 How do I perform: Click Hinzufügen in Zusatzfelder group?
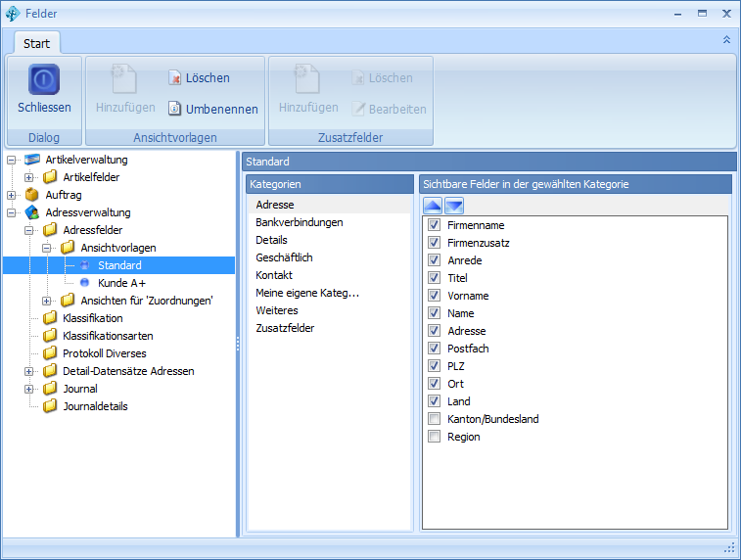[x=308, y=88]
